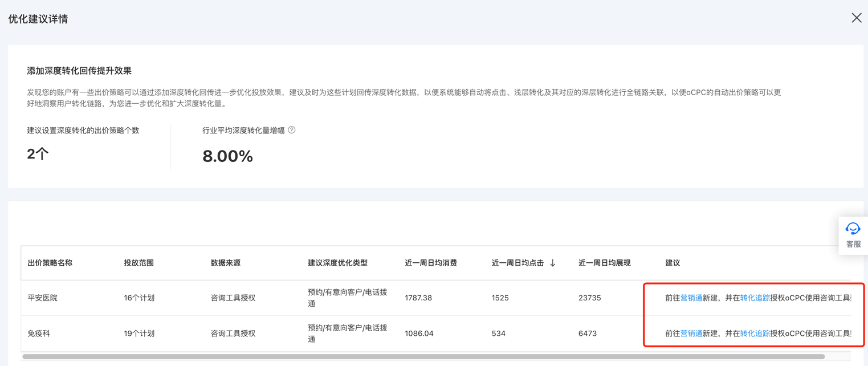Open 营销通 link in 平安医院 row
This screenshot has width=868, height=366.
click(691, 298)
